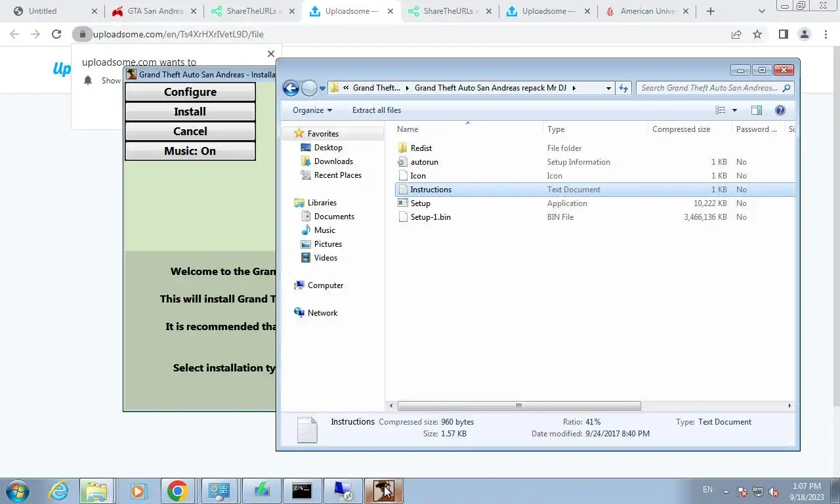
Task: Open the Windows Start menu
Action: pyautogui.click(x=18, y=490)
